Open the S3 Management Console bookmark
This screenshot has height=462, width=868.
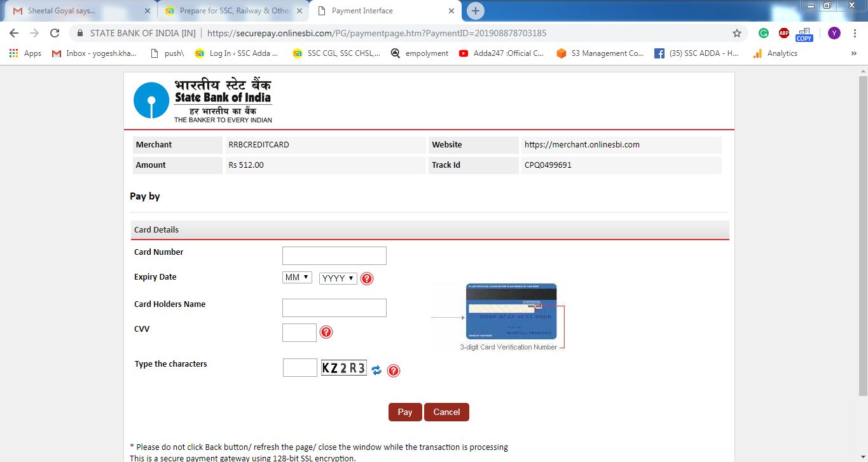click(x=600, y=53)
